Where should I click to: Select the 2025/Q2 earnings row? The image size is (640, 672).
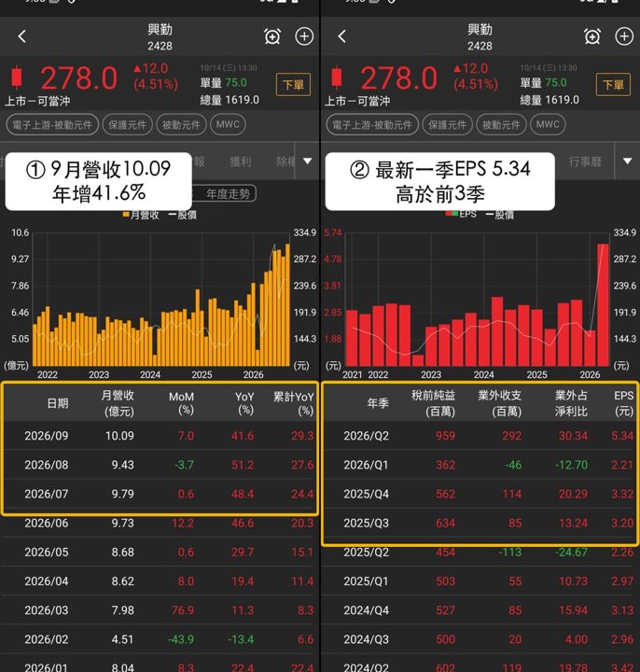(x=480, y=553)
